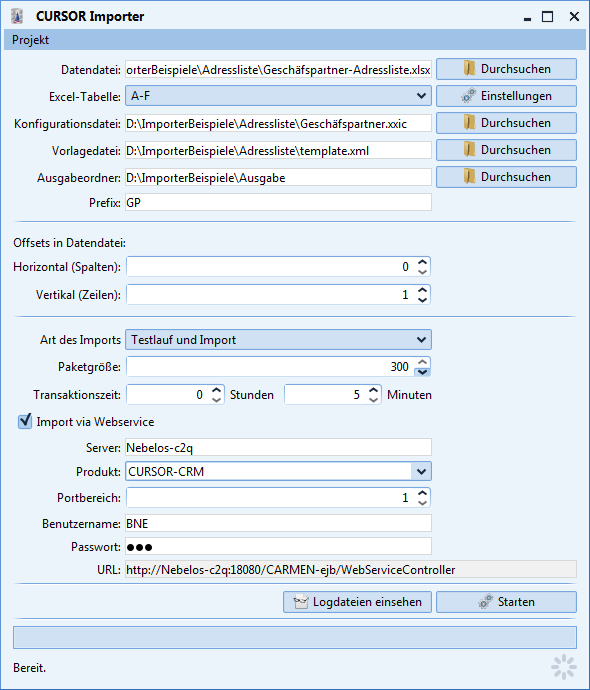Viewport: 590px width, 690px height.
Task: Increase Transaktionszeit Minuten value
Action: 374,390
